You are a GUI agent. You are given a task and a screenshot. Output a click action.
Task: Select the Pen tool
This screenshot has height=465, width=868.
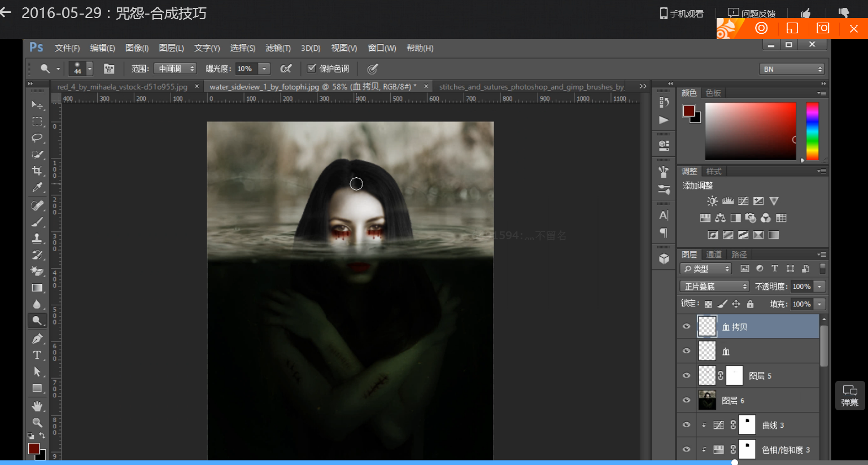point(37,339)
